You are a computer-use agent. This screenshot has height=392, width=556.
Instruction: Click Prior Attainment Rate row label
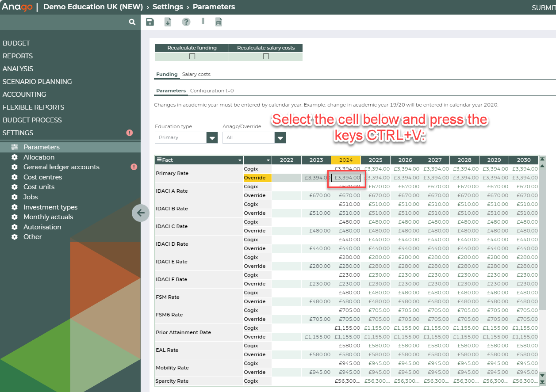pos(184,332)
